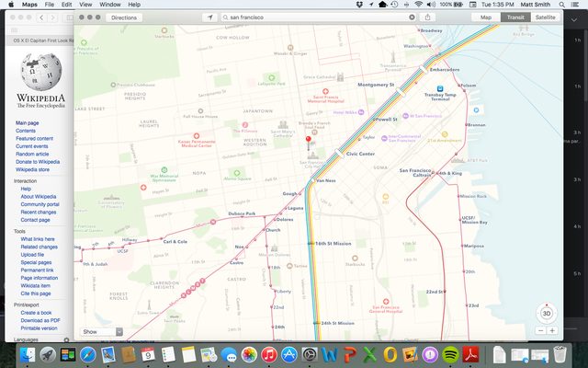Open Launchpad from the dock
This screenshot has height=368, width=588.
(48, 354)
